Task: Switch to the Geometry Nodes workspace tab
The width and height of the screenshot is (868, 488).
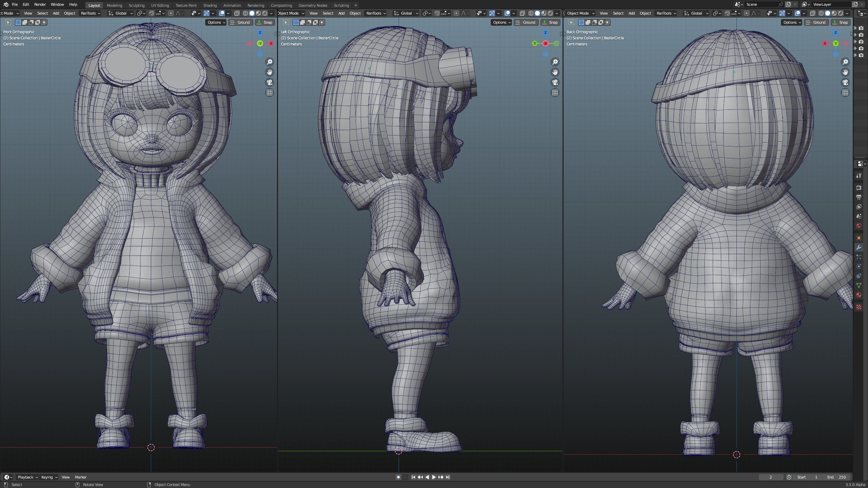Action: 313,5
